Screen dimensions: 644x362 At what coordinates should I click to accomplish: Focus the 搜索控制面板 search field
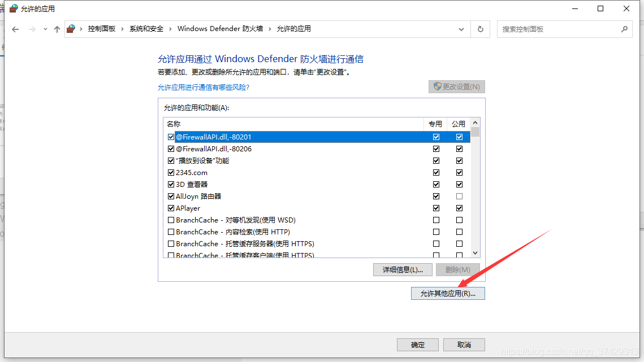pyautogui.click(x=559, y=29)
